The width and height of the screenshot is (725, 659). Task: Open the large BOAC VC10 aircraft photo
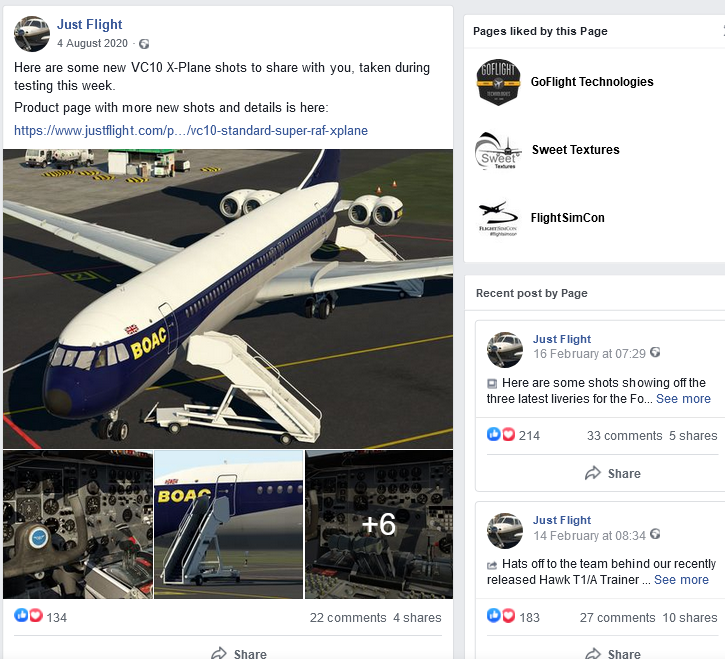tap(228, 298)
